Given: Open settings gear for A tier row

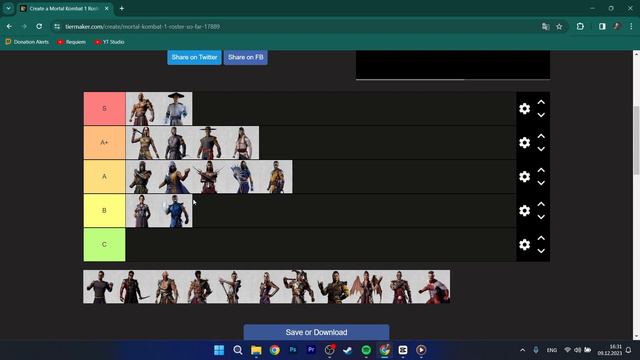Looking at the screenshot, I should [524, 176].
